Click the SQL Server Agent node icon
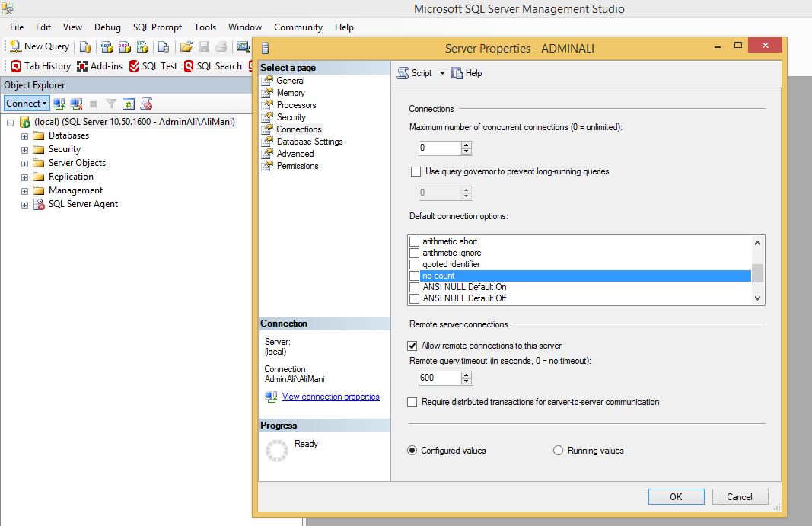This screenshot has width=812, height=526. (39, 204)
